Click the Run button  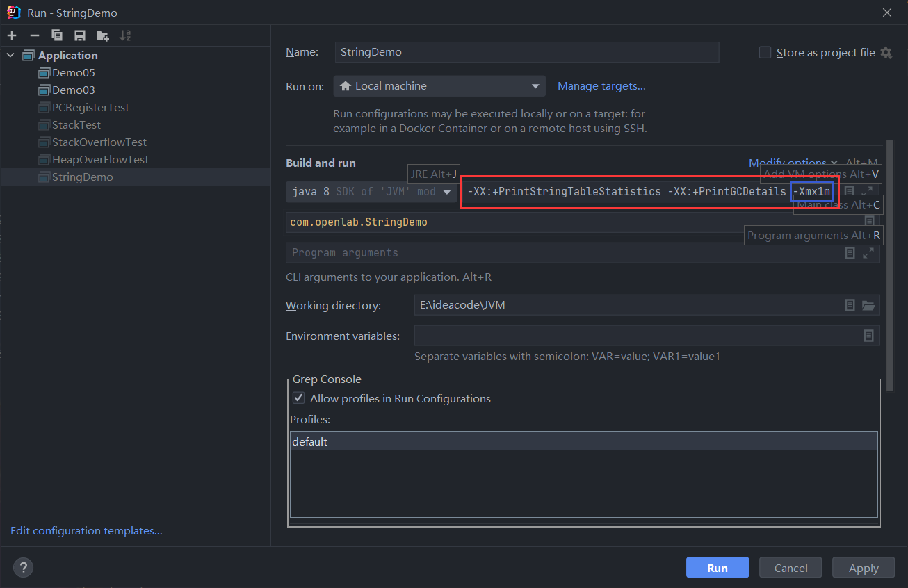click(x=718, y=568)
